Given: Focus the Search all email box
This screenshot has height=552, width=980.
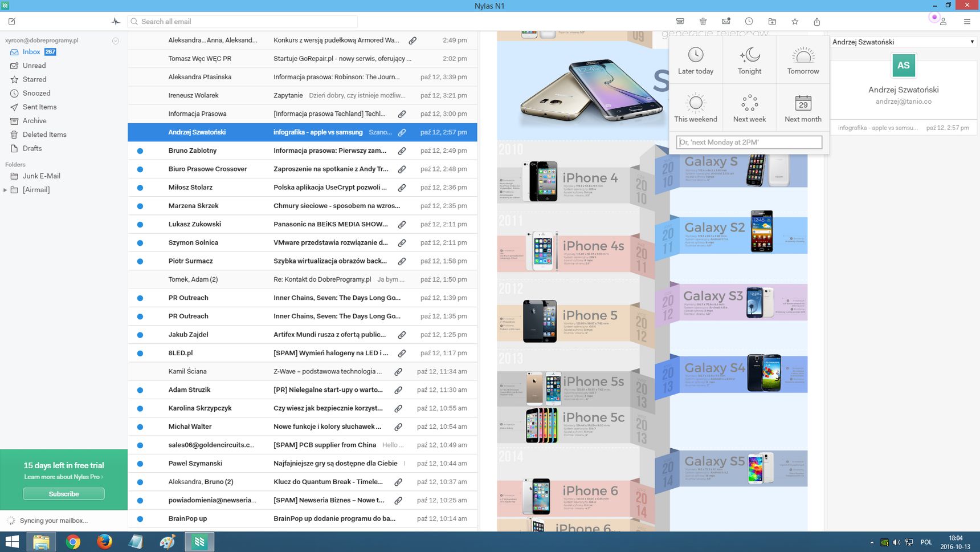Looking at the screenshot, I should click(x=242, y=22).
